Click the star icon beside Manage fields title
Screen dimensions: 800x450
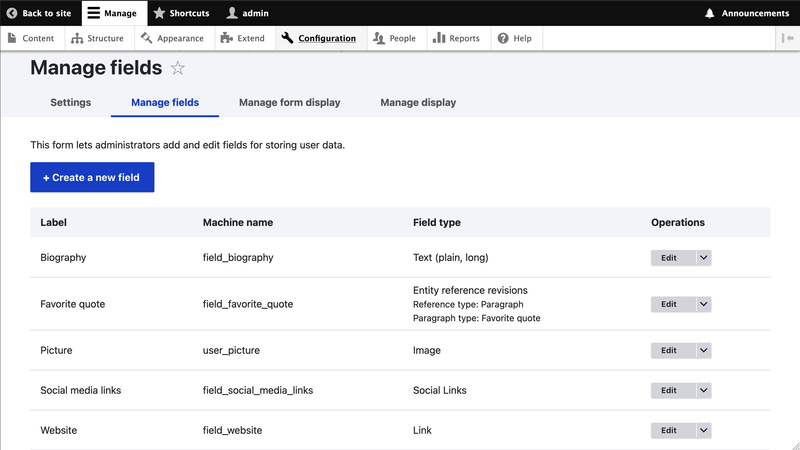pyautogui.click(x=178, y=68)
